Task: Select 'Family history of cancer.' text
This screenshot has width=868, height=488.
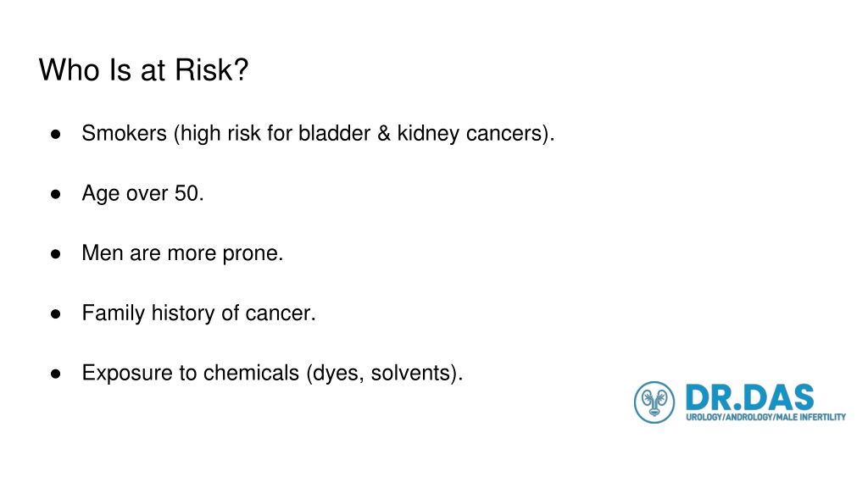Action: point(198,313)
